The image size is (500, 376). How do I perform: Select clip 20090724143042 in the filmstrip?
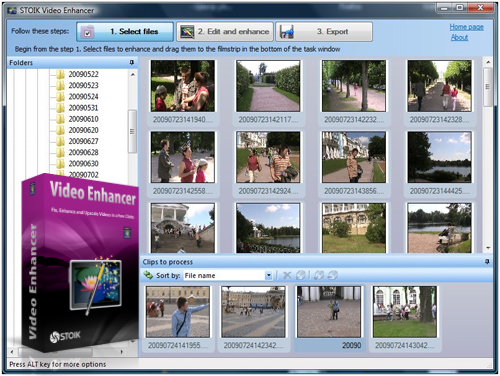click(x=405, y=312)
